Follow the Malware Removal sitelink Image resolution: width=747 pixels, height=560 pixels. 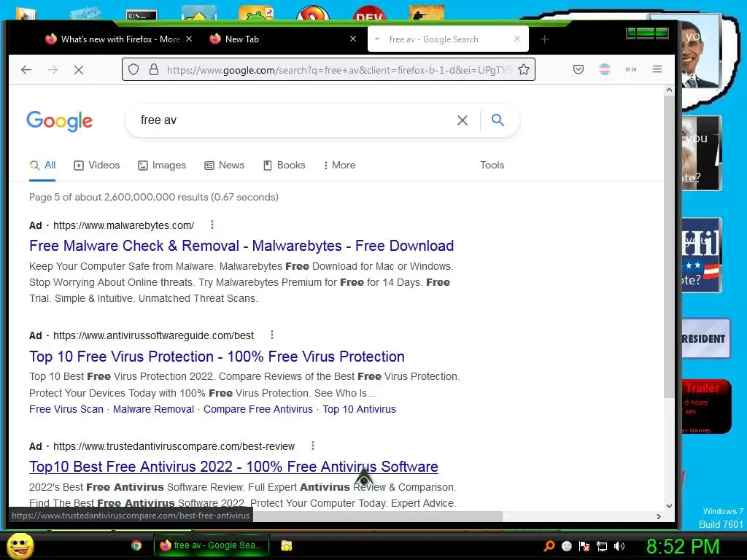tap(153, 409)
